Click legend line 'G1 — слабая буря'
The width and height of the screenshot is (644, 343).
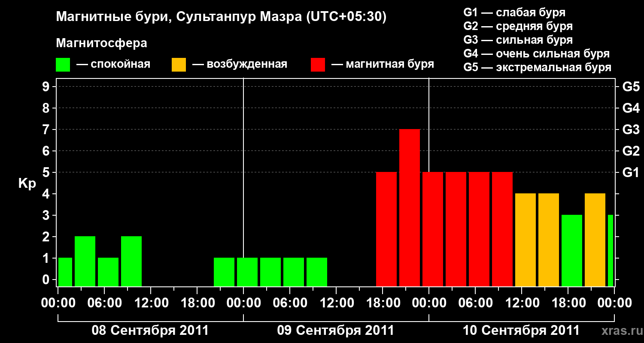pos(514,12)
